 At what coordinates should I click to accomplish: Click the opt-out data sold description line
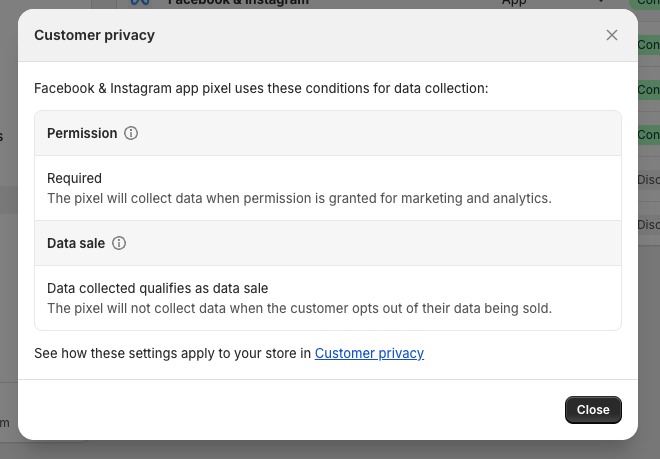[299, 308]
